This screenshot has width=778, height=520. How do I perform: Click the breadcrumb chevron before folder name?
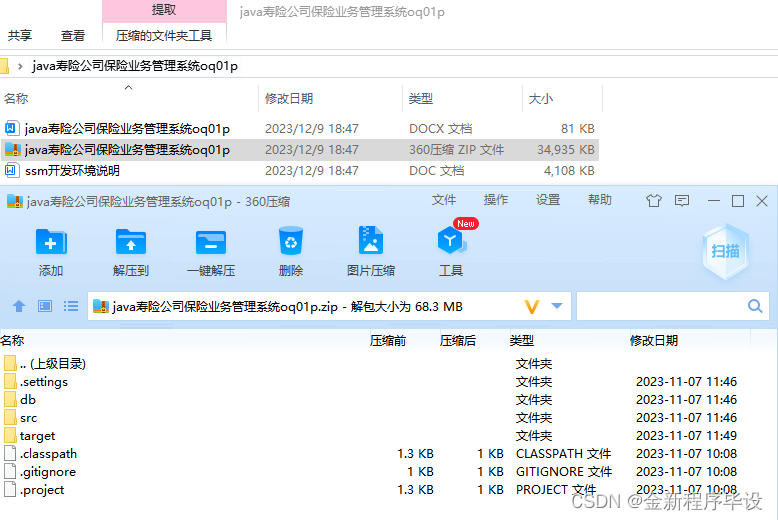(x=20, y=66)
